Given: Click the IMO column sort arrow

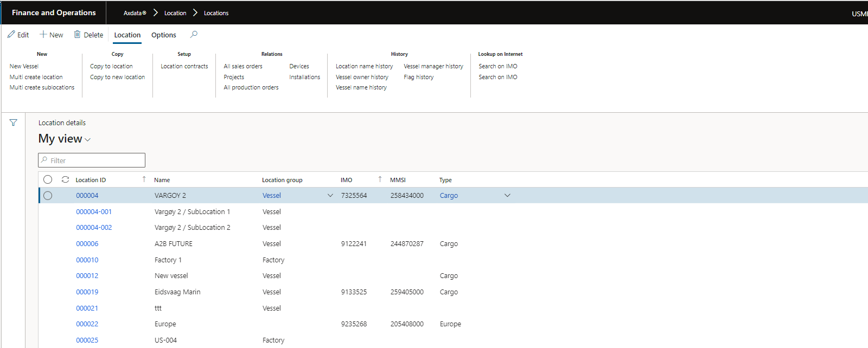Looking at the screenshot, I should click(x=380, y=179).
